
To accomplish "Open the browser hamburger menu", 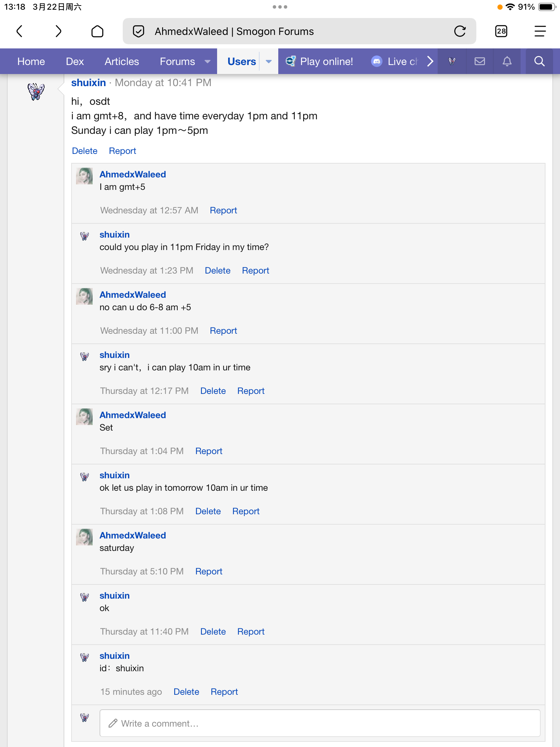I will click(540, 31).
